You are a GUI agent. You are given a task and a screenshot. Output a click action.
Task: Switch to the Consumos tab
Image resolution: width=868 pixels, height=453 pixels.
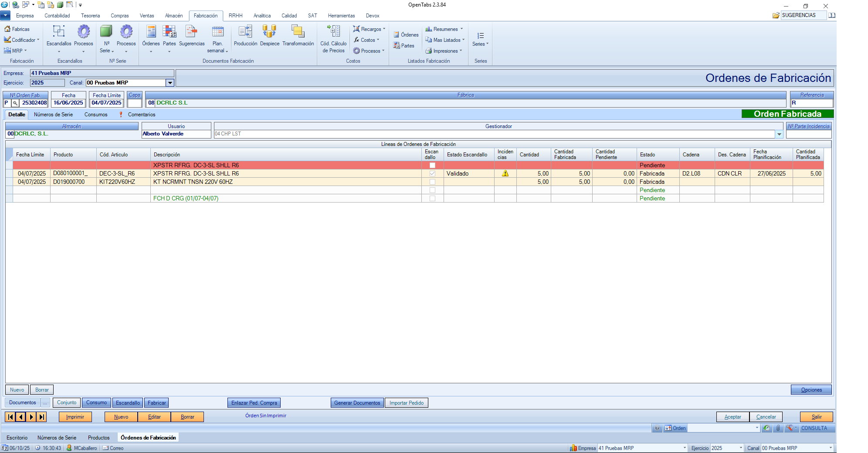pyautogui.click(x=96, y=115)
